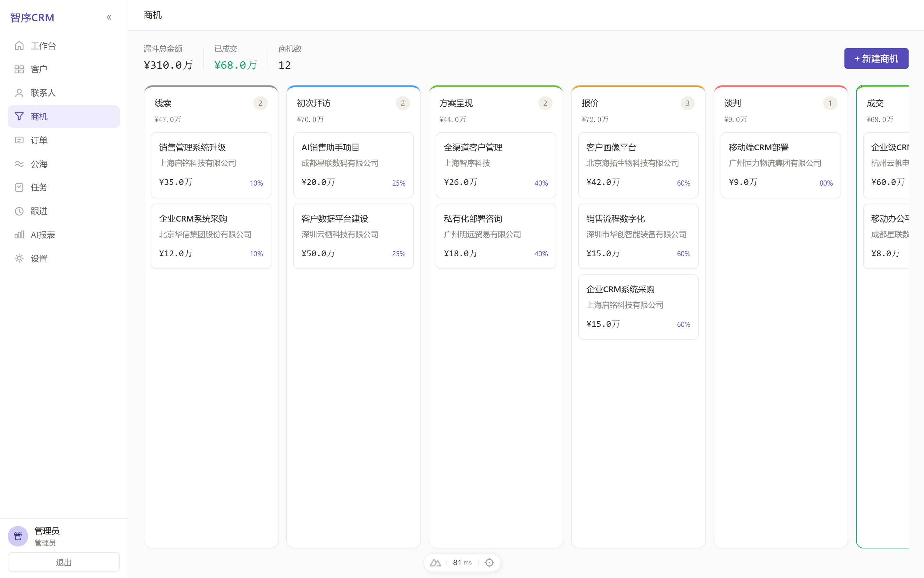The height and width of the screenshot is (578, 924).
Task: Click the 线索 column title
Action: 163,103
